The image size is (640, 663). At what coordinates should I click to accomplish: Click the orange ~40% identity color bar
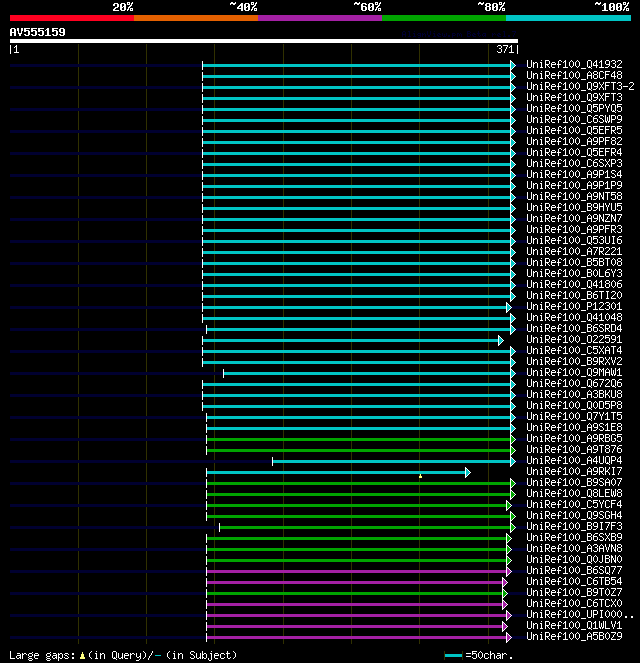196,18
